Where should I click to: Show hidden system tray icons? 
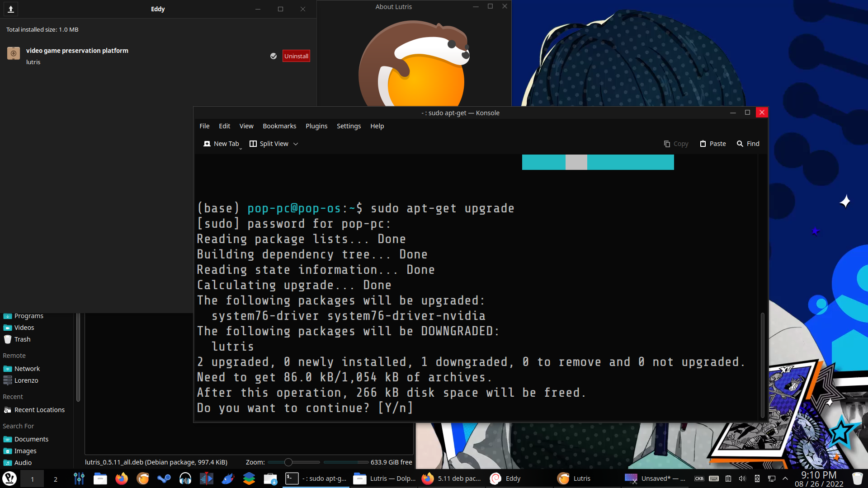click(785, 479)
